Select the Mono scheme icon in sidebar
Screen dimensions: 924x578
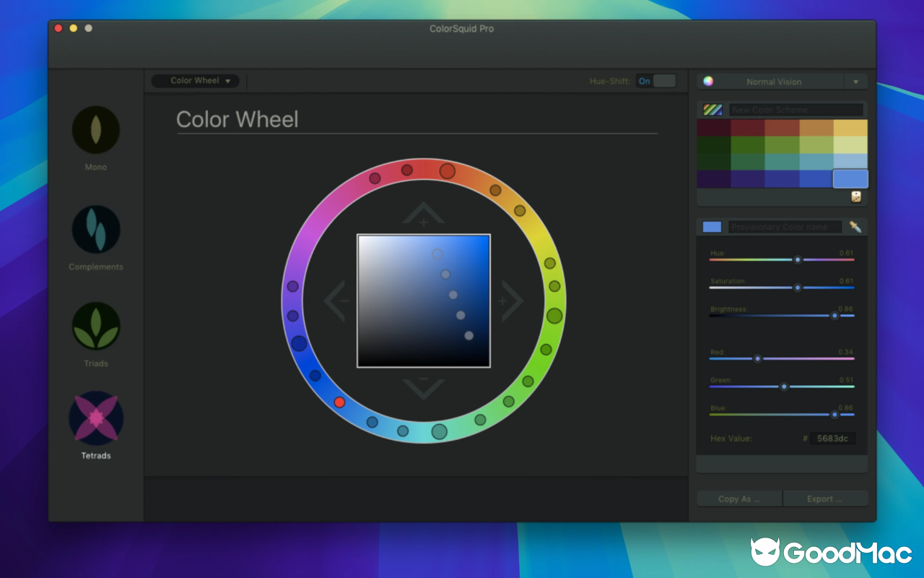click(95, 130)
